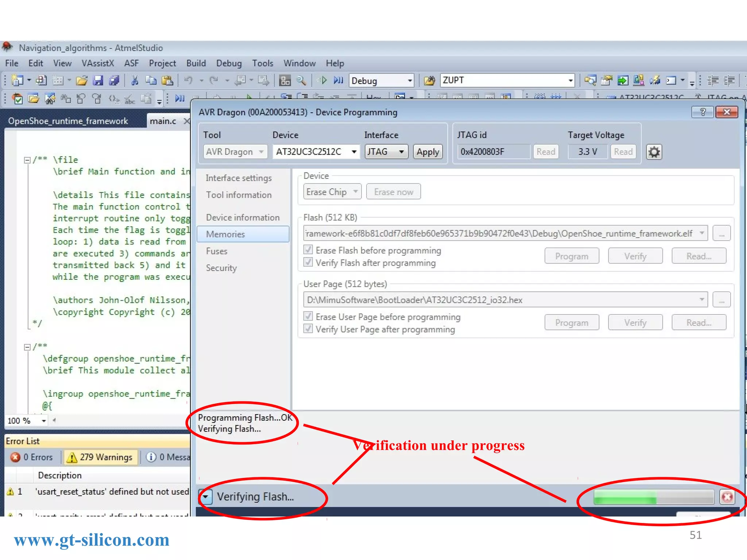
Task: Open the Build menu
Action: pos(196,63)
